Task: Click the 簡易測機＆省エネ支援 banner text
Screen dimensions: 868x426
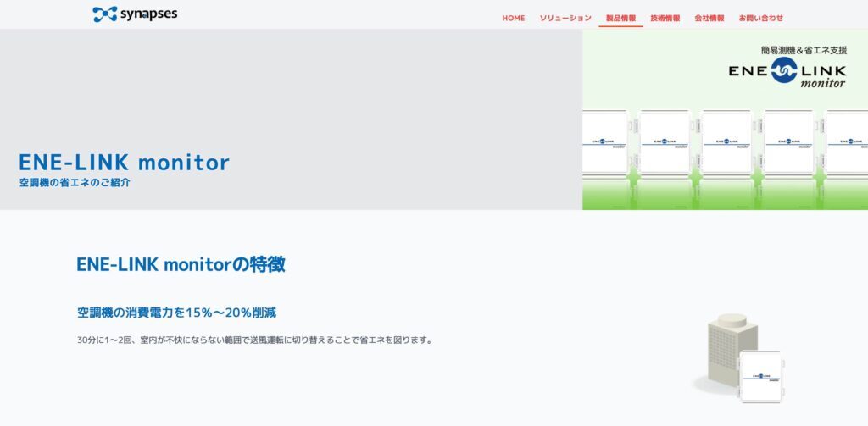Action: (804, 50)
